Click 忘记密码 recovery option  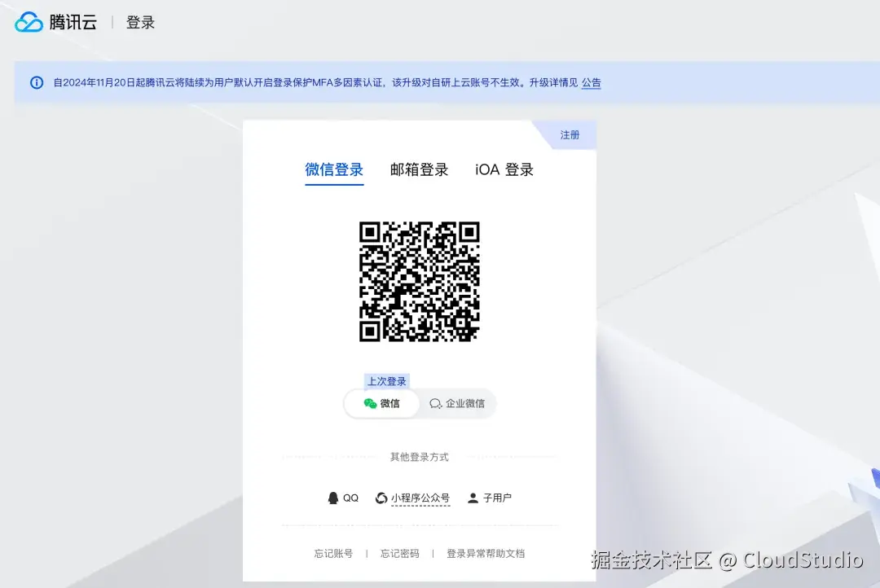(398, 553)
